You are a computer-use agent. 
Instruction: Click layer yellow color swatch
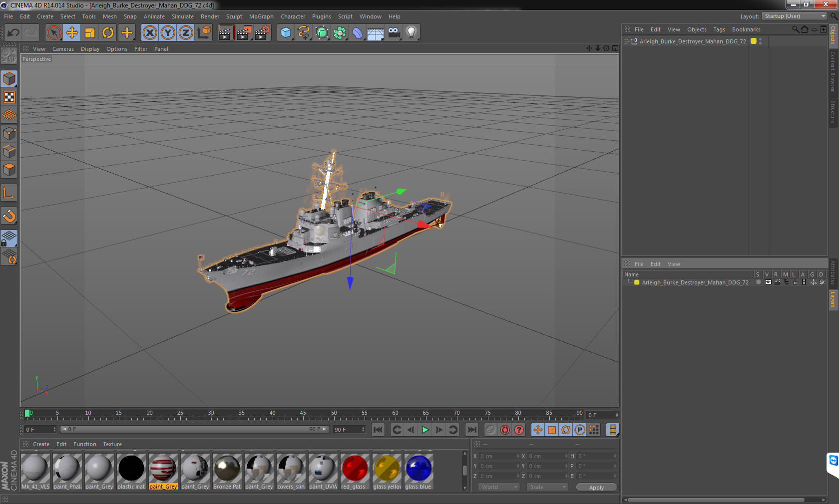point(637,282)
